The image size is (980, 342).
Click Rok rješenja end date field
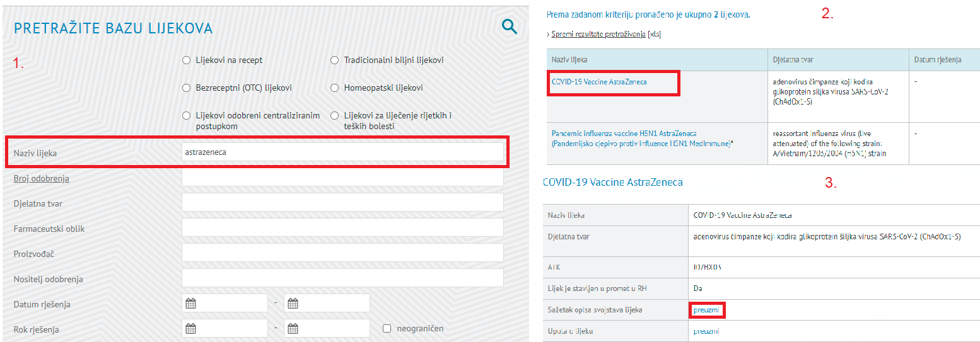click(327, 328)
